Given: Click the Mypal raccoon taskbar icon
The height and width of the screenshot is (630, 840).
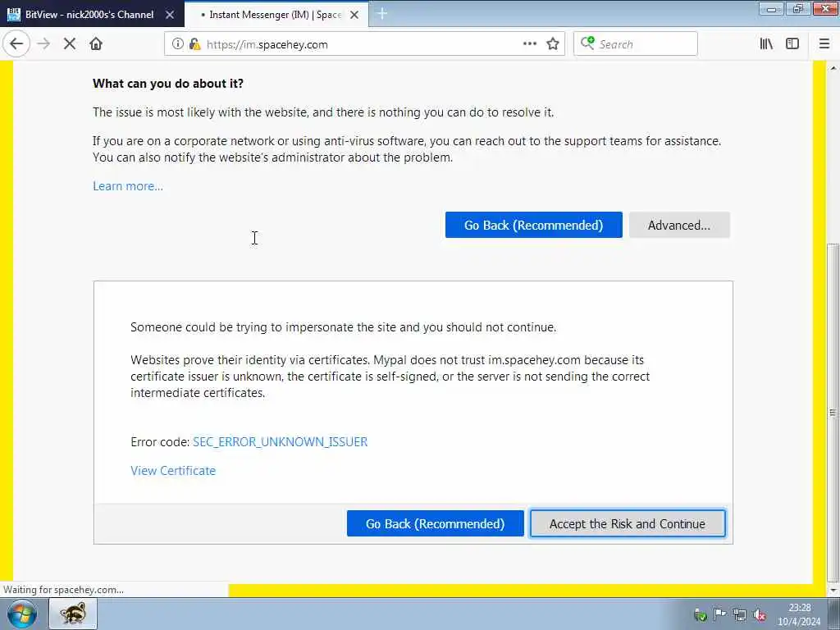Looking at the screenshot, I should [73, 614].
